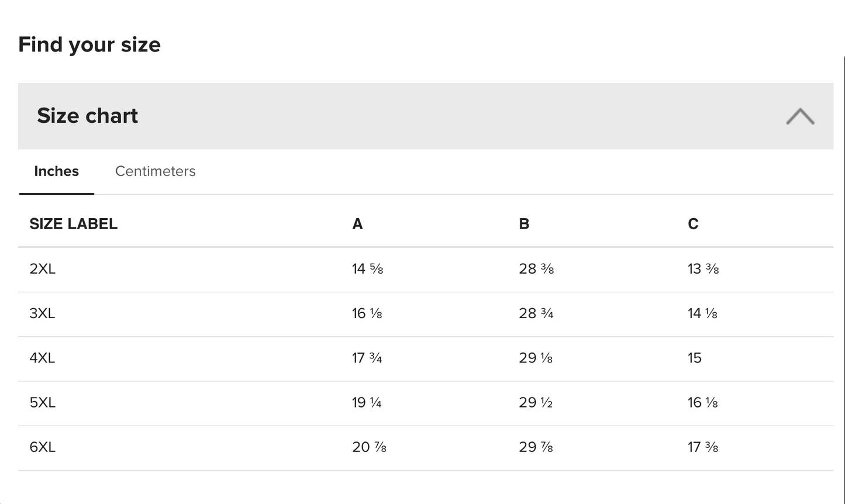The image size is (845, 504).
Task: Select the 6XL size row label
Action: (43, 447)
